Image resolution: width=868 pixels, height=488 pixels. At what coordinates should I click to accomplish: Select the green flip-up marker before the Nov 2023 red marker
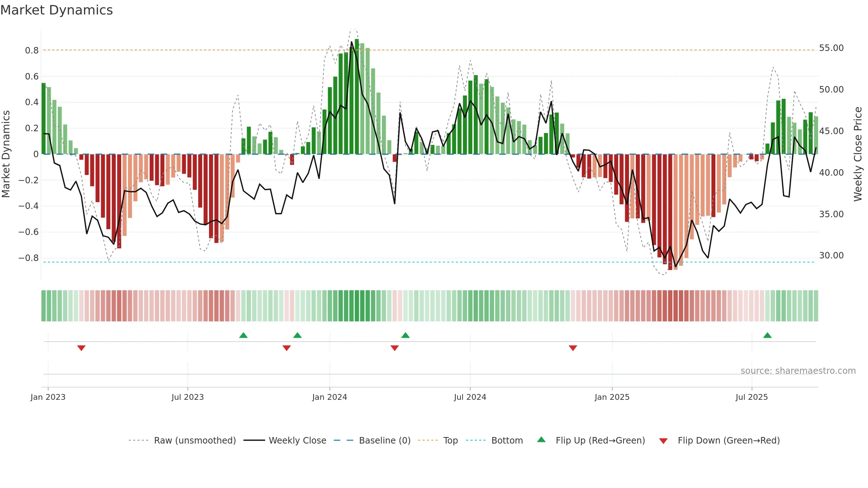coord(243,335)
